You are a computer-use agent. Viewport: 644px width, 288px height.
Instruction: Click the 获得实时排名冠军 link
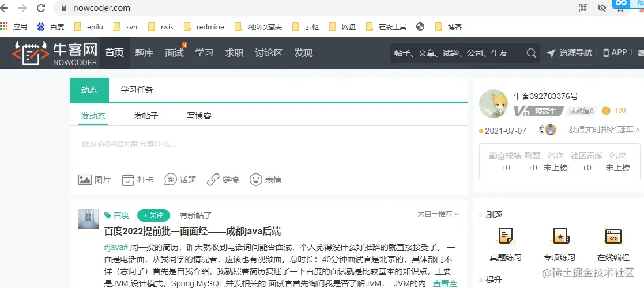pyautogui.click(x=604, y=130)
